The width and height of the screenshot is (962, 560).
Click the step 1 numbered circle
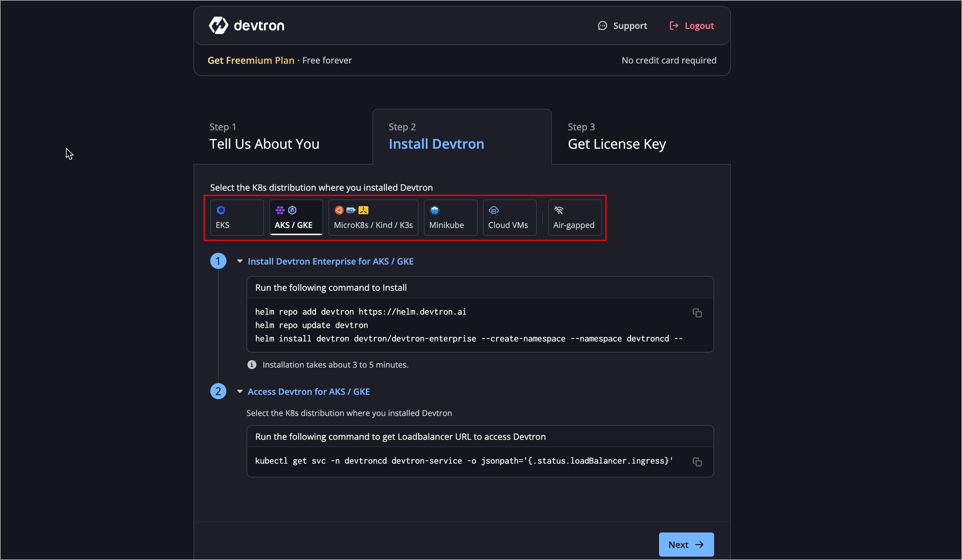coord(218,261)
